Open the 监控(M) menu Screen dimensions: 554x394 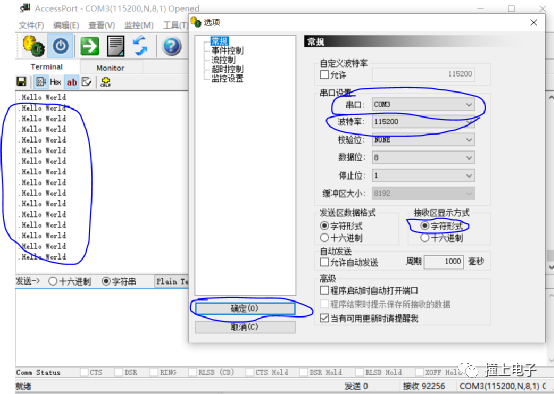pyautogui.click(x=138, y=25)
